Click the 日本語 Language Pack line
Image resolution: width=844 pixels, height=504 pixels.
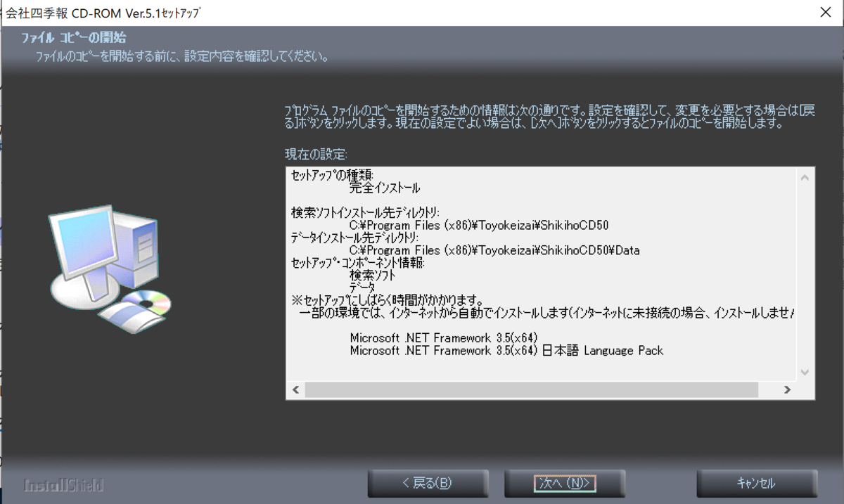pyautogui.click(x=506, y=350)
